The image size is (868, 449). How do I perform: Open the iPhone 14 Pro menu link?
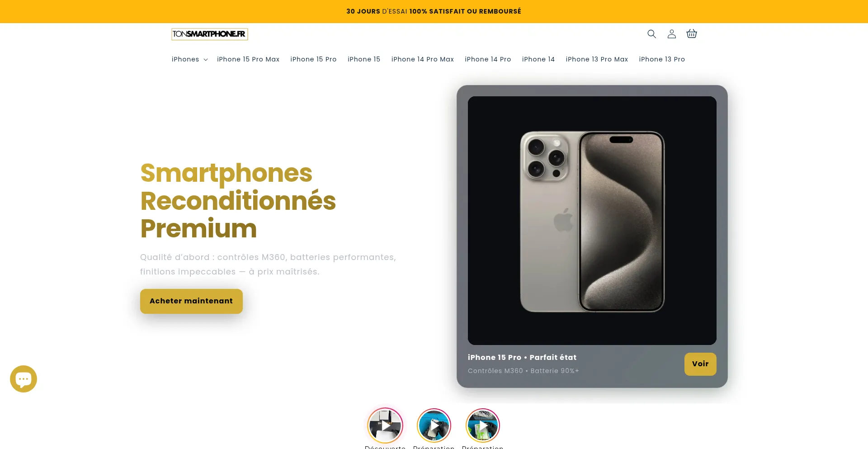pos(488,59)
